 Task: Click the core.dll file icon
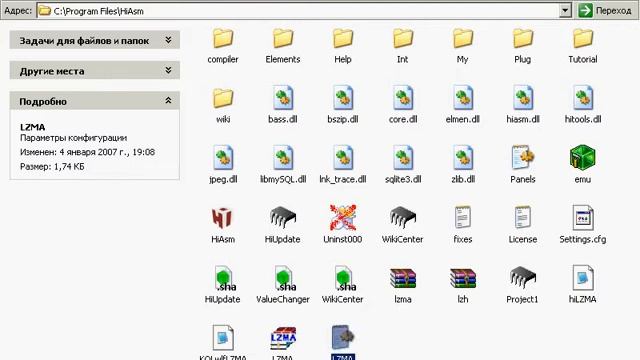coord(403,98)
